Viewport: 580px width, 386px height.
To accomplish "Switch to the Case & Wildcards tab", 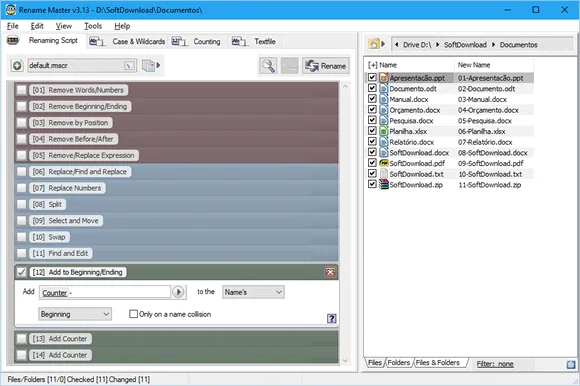I will pyautogui.click(x=127, y=41).
